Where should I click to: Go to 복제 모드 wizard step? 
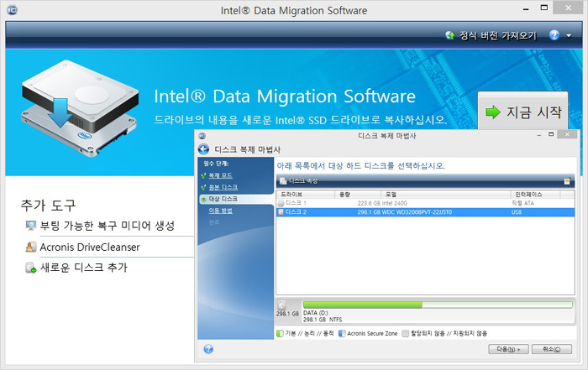coord(220,175)
